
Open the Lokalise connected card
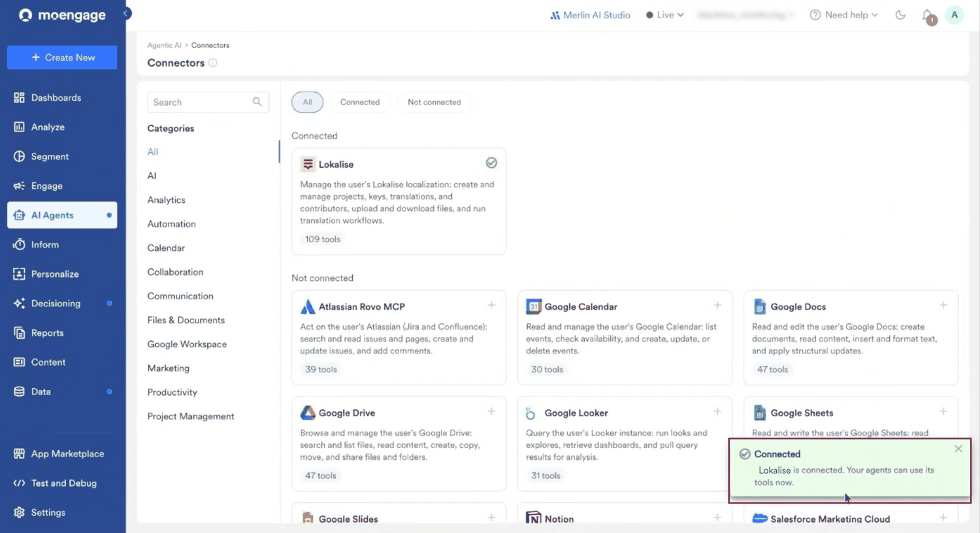399,201
